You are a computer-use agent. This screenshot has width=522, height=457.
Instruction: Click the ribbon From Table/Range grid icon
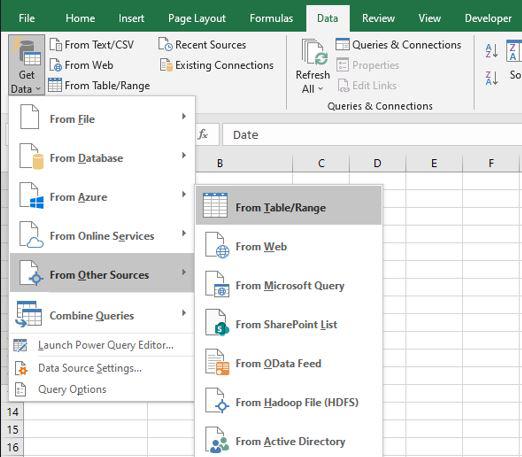pos(55,85)
